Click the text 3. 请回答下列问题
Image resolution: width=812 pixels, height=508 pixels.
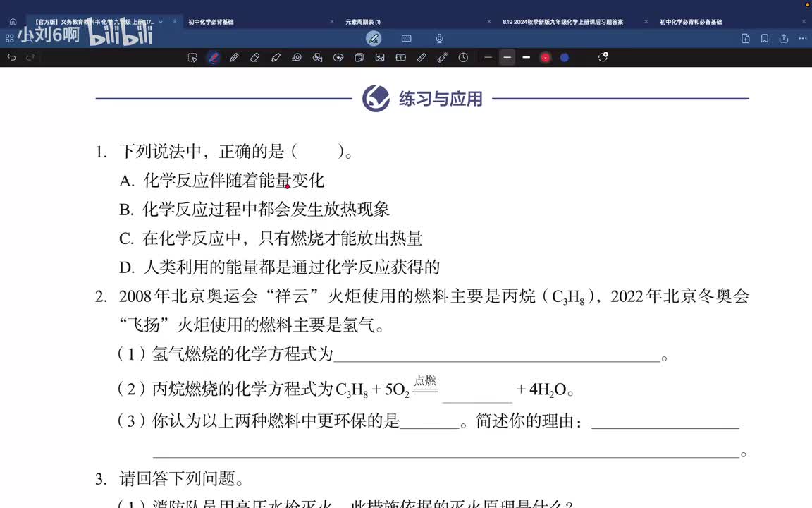(169, 478)
